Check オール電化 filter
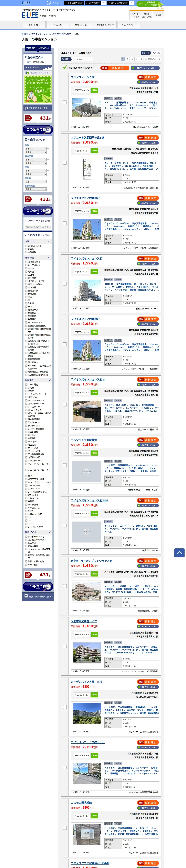Screen dimensions: 186x868 point(26,385)
